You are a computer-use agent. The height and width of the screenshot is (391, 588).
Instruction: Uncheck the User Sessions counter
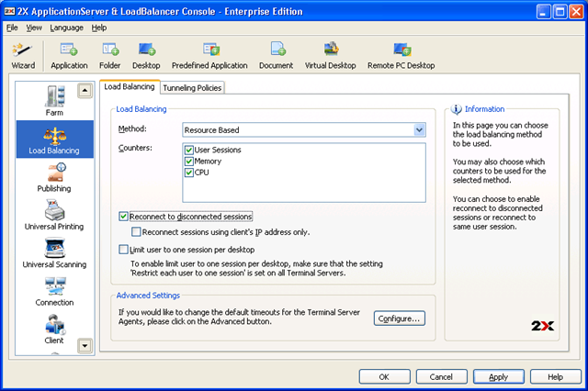click(x=189, y=151)
